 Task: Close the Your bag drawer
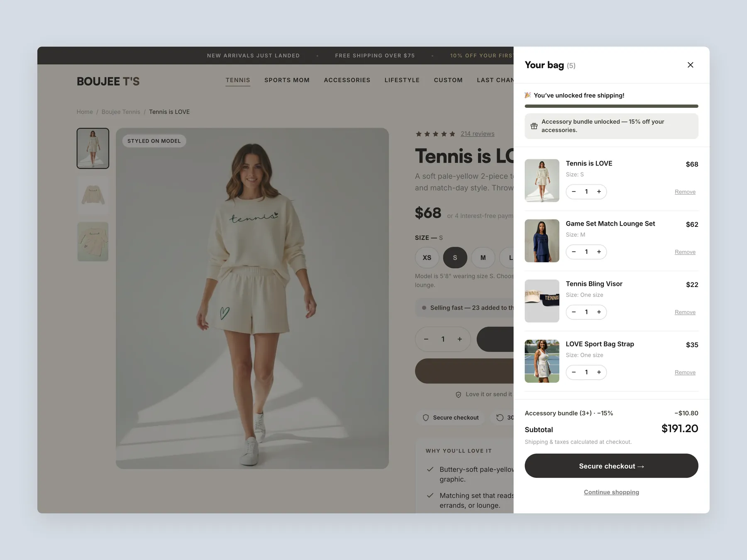690,65
